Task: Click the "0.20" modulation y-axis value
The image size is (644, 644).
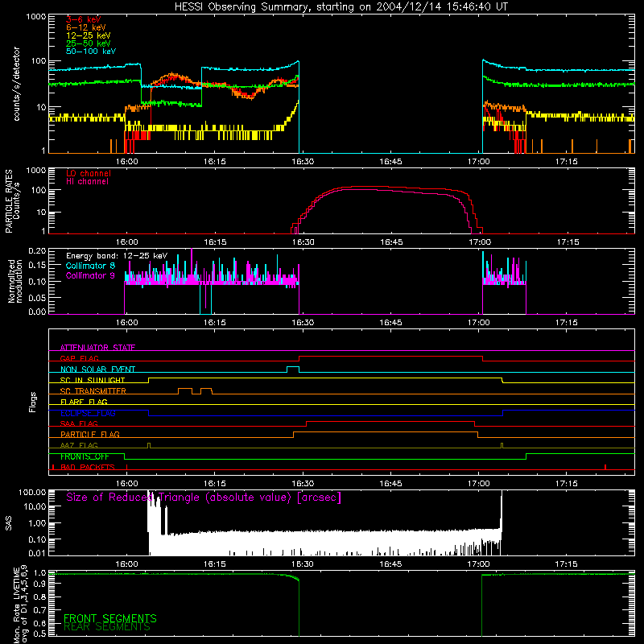Action: (x=37, y=251)
